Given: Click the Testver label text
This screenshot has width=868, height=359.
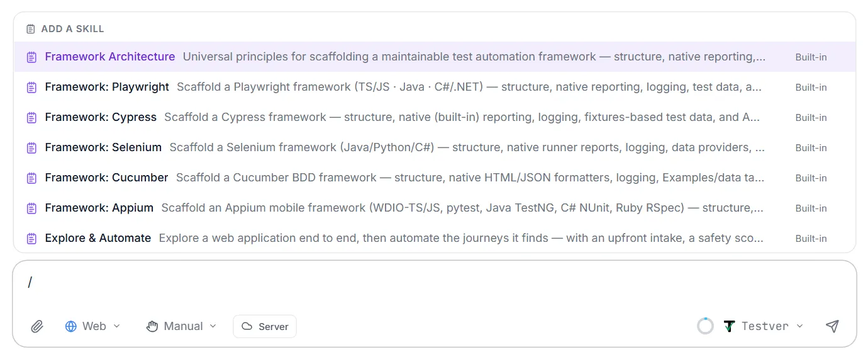Looking at the screenshot, I should (765, 326).
